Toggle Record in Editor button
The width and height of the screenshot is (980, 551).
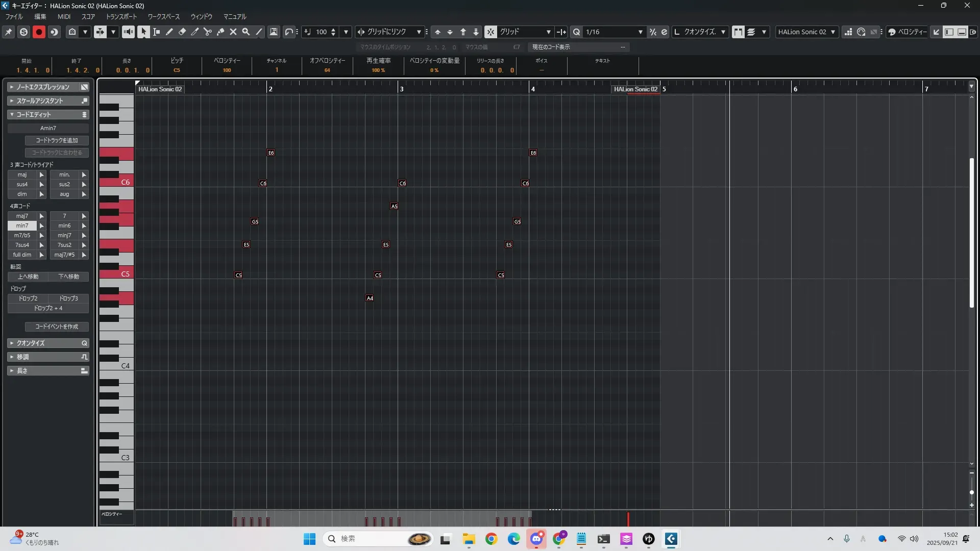point(39,32)
